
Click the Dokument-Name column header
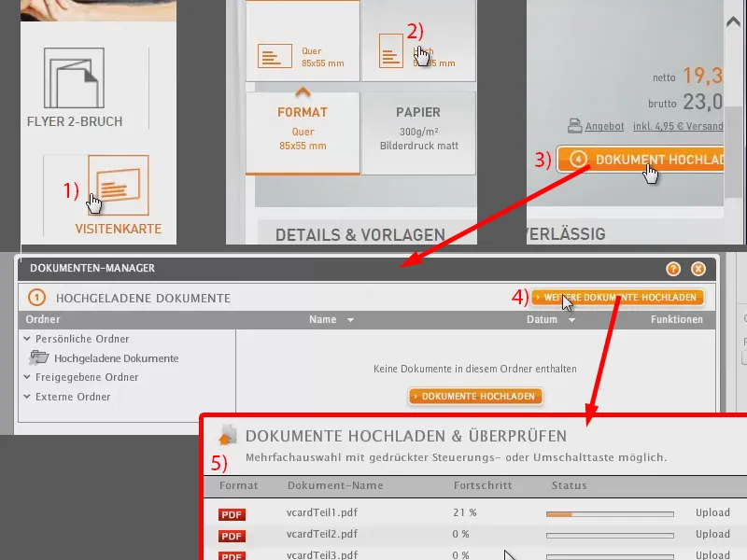tap(335, 485)
